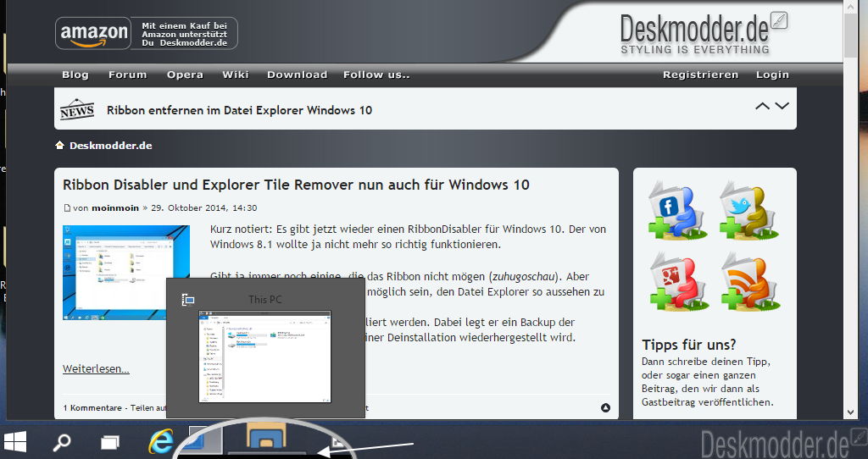Show the previous news item using the up chevron
Screen dimensions: 868x459
[762, 106]
